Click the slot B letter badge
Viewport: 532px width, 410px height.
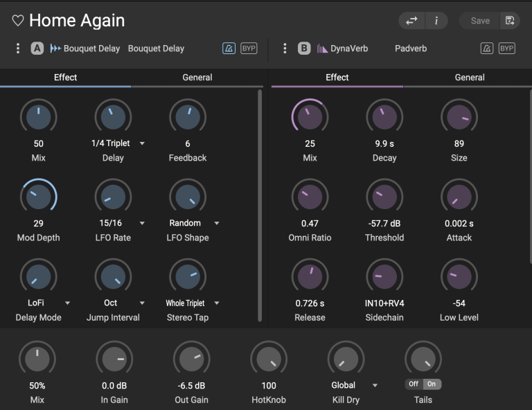(x=304, y=48)
